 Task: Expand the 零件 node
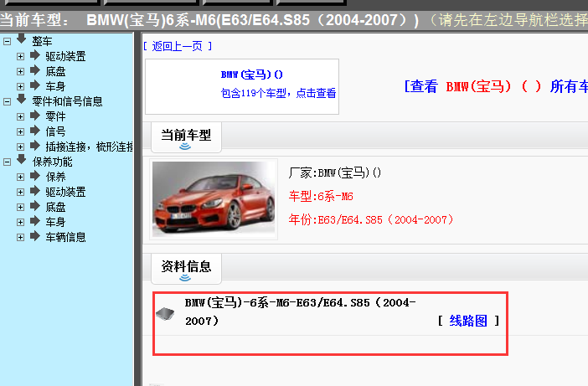pos(20,116)
